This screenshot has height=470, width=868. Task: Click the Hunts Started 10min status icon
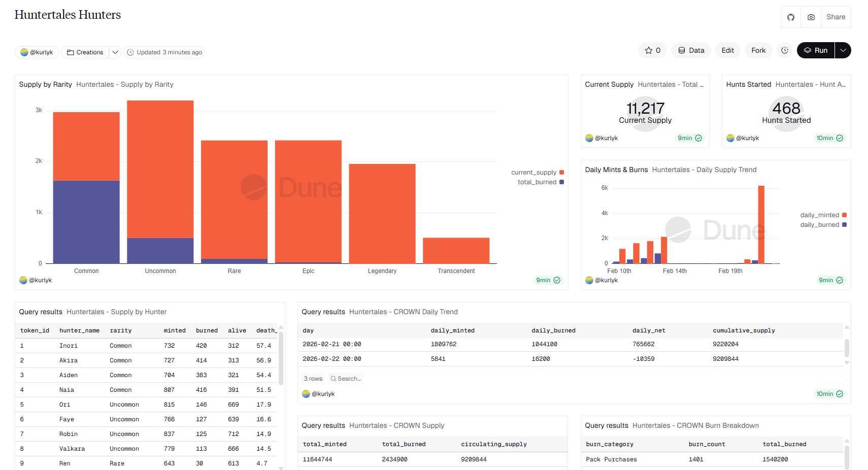840,138
